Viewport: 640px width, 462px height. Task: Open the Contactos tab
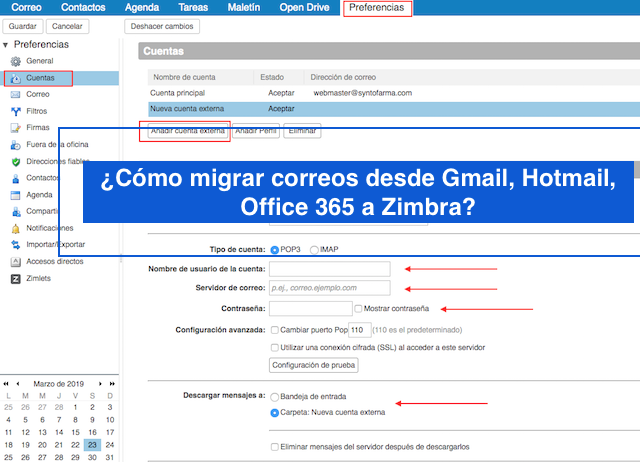point(83,7)
